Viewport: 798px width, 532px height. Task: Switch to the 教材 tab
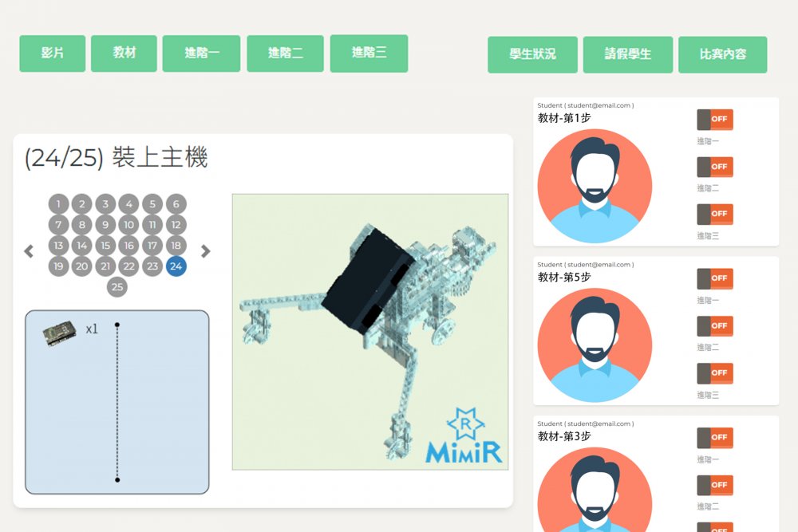pyautogui.click(x=124, y=53)
